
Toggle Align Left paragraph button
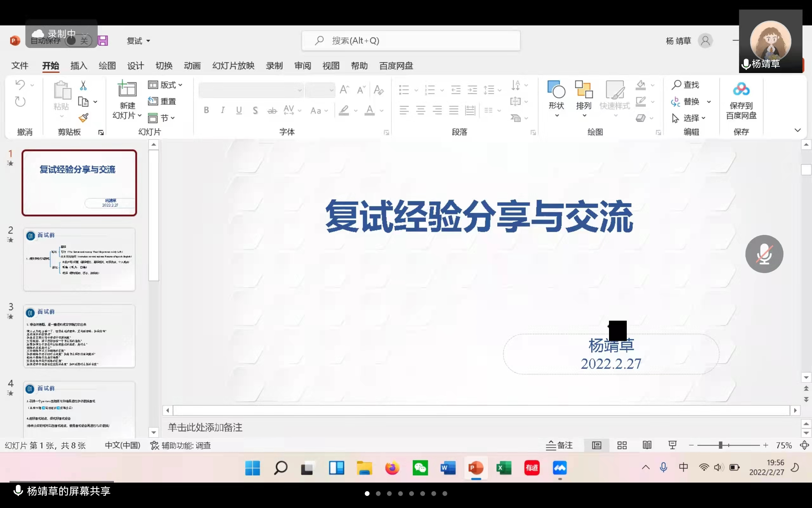tap(404, 110)
